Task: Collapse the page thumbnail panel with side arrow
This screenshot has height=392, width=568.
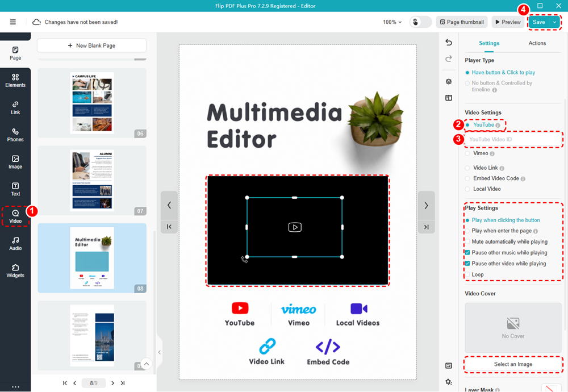Action: [160, 352]
